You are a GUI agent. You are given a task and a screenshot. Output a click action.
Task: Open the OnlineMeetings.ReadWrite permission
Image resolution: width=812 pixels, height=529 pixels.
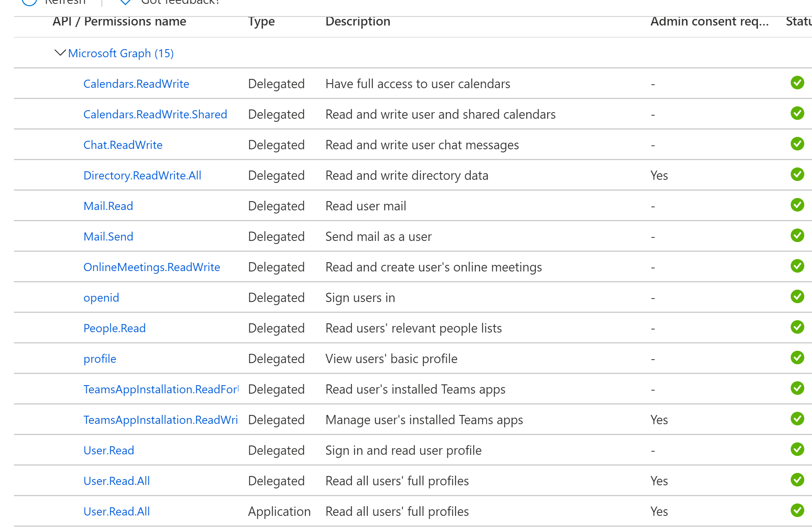(152, 267)
